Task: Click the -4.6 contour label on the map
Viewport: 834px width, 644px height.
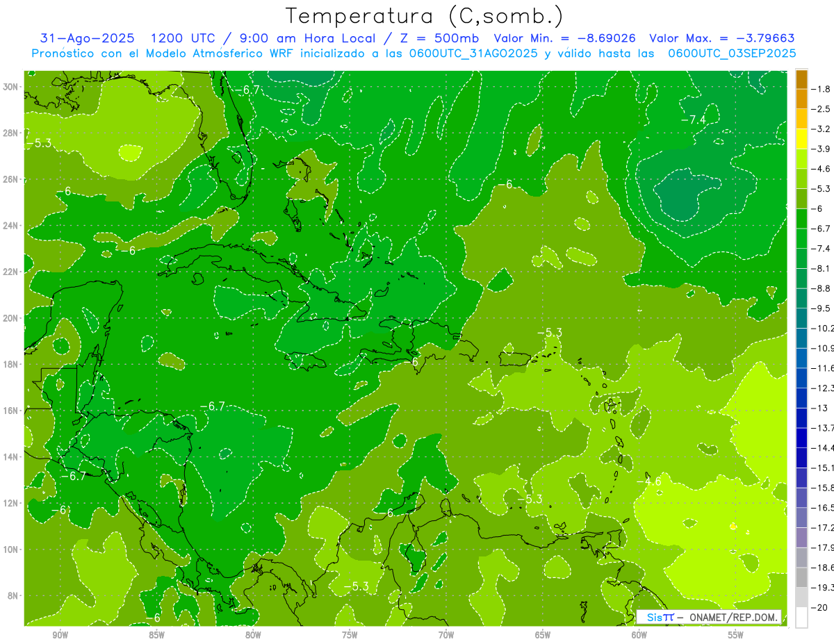Action: [x=648, y=481]
